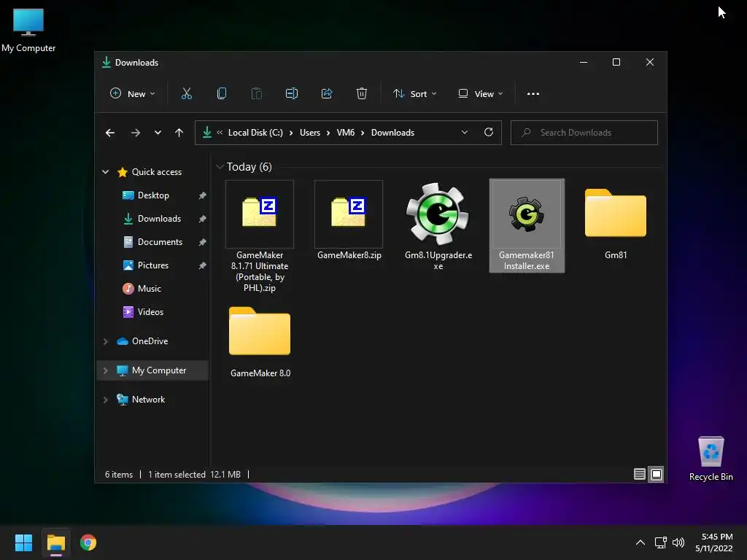Click the Delete trash icon in toolbar
Viewport: 747px width, 560px height.
point(362,94)
